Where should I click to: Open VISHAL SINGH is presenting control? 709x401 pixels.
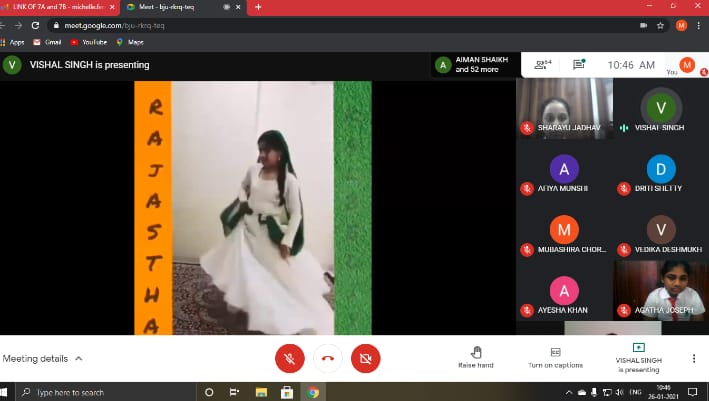(638, 358)
